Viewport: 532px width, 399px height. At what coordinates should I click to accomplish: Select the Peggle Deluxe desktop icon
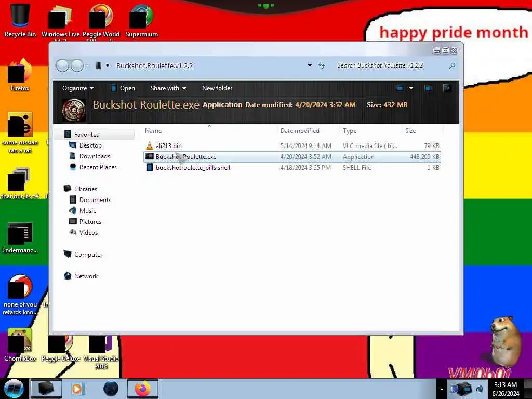(x=60, y=348)
